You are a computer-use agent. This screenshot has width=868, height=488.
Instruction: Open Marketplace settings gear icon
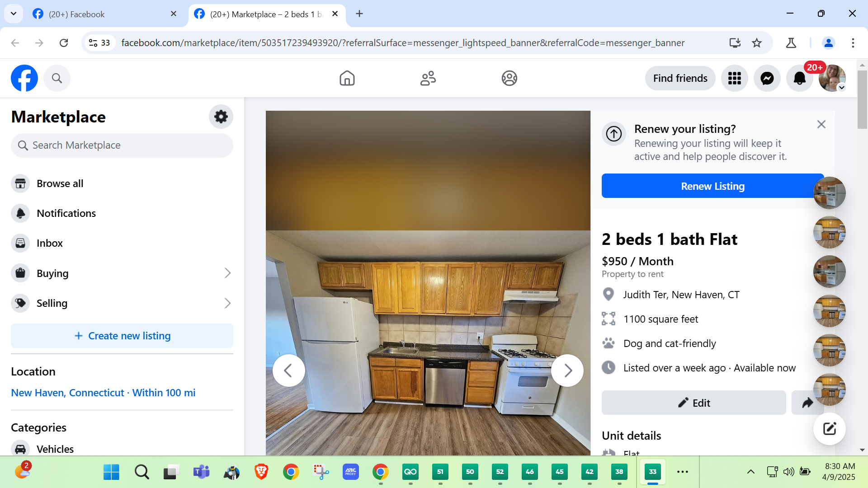(221, 117)
